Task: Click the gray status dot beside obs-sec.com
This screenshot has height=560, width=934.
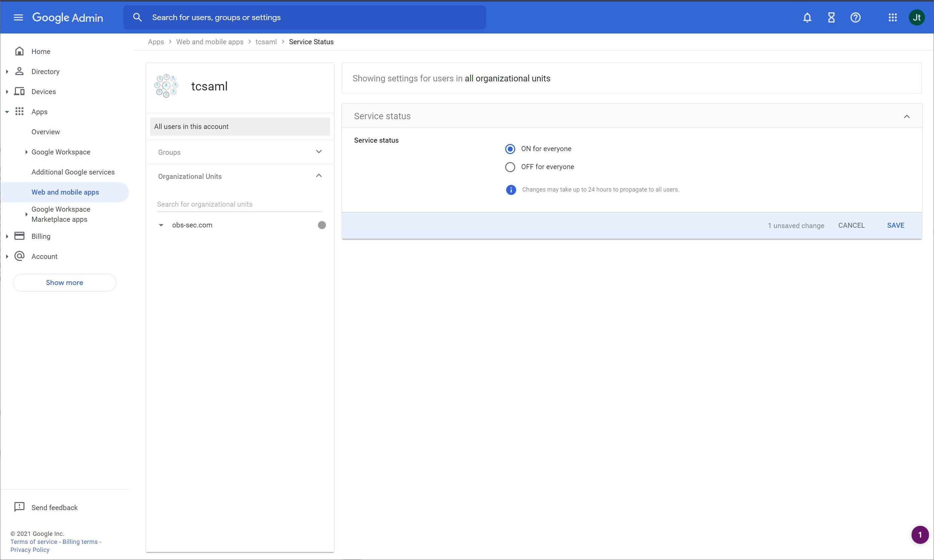Action: (322, 225)
